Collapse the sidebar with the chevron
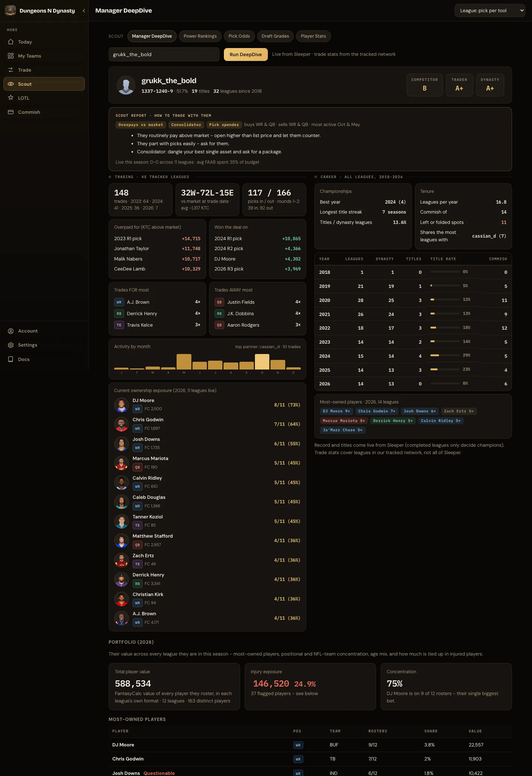532x776 pixels. coord(84,11)
